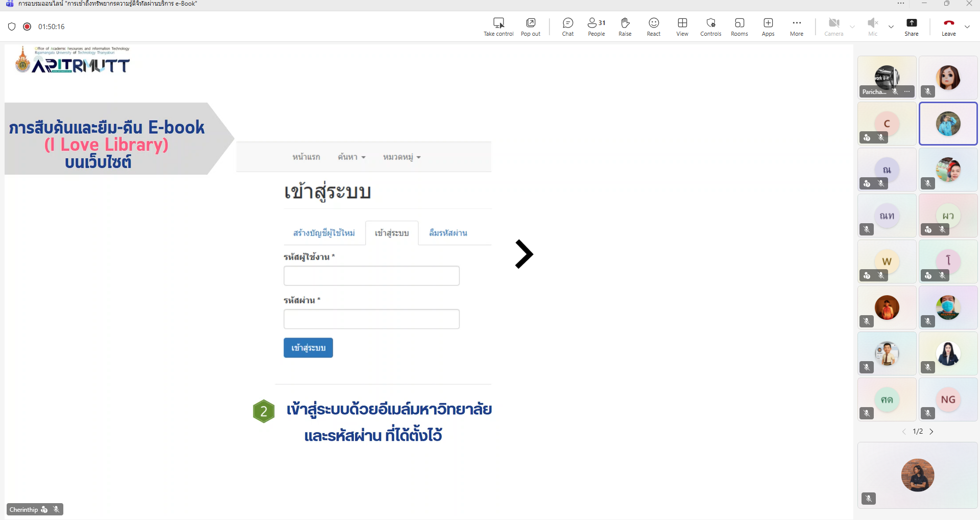Unmute the Mic
The image size is (980, 520).
pyautogui.click(x=872, y=27)
